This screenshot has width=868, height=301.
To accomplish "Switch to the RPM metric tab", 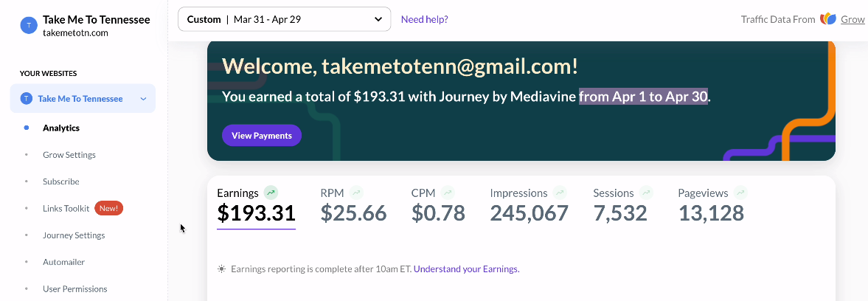I will [353, 207].
